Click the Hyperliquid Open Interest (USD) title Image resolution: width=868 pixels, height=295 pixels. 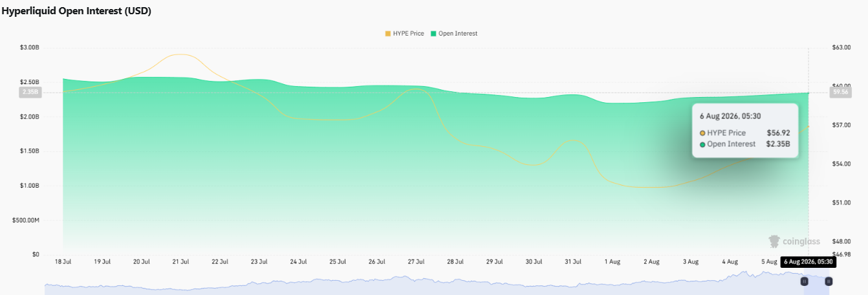tap(76, 11)
